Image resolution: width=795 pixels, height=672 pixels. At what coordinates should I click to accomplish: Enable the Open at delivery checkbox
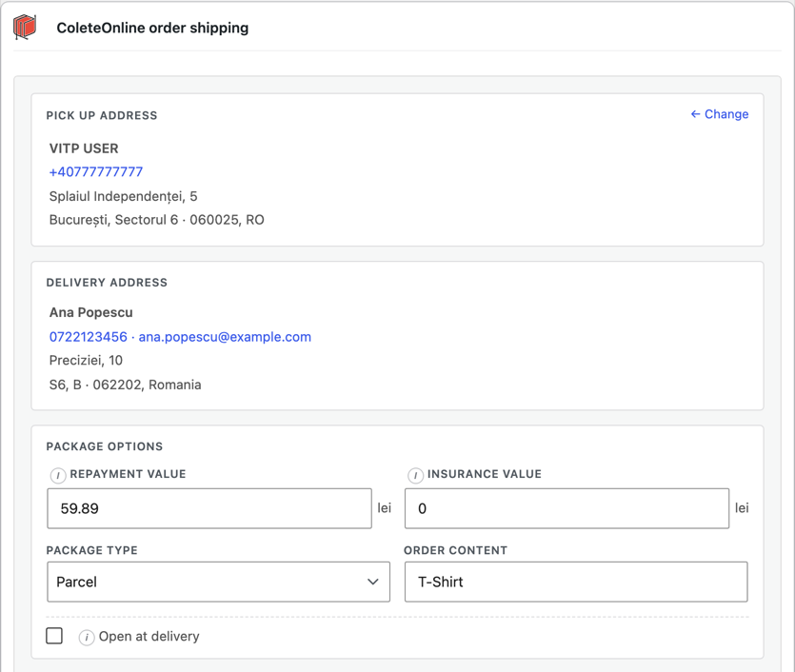pos(54,636)
